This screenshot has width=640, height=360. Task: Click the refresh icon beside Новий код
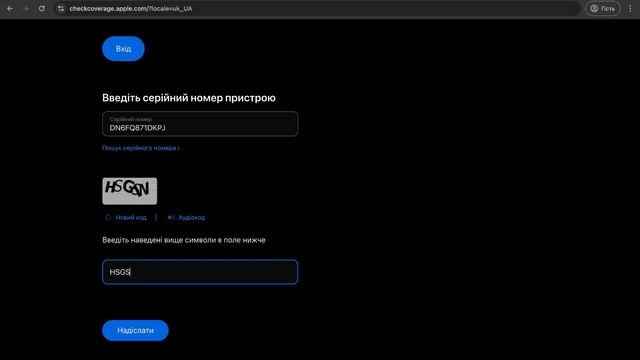pyautogui.click(x=108, y=218)
